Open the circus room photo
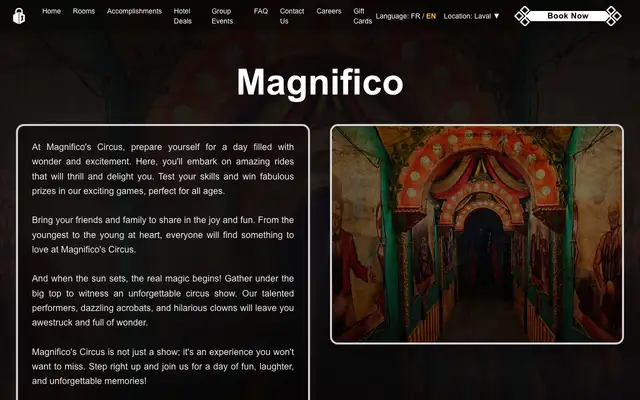 [477, 234]
